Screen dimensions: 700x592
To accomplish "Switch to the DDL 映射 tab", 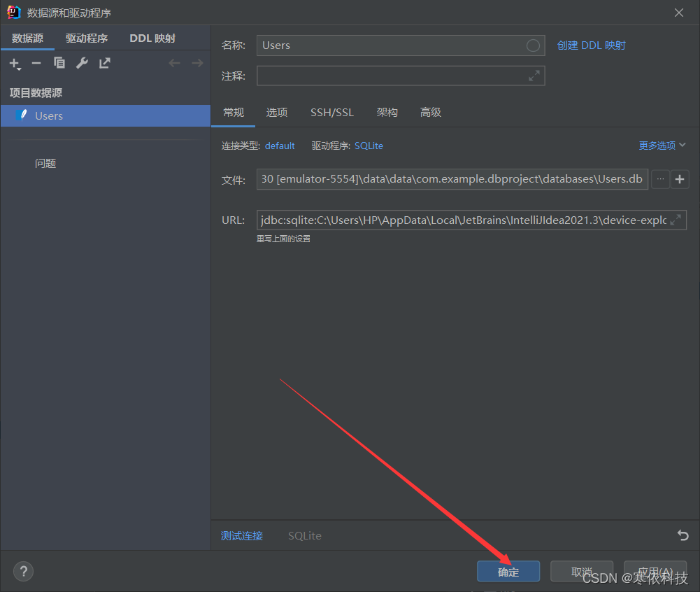I will coord(152,38).
